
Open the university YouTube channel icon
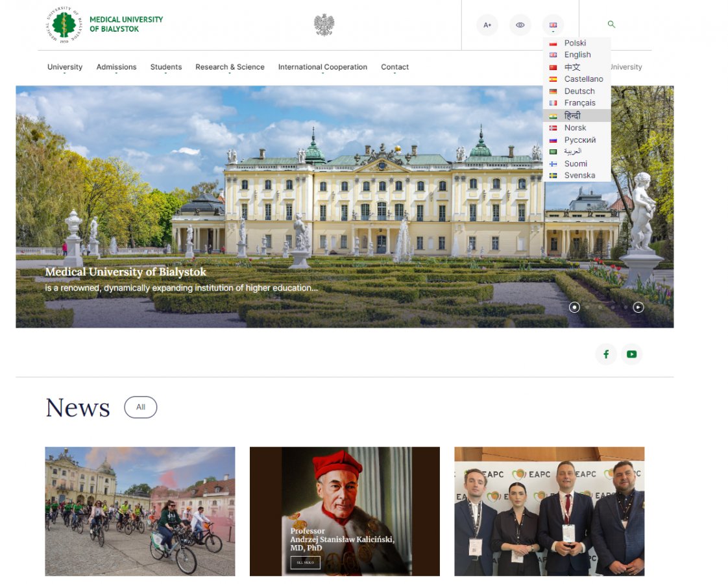(x=631, y=354)
